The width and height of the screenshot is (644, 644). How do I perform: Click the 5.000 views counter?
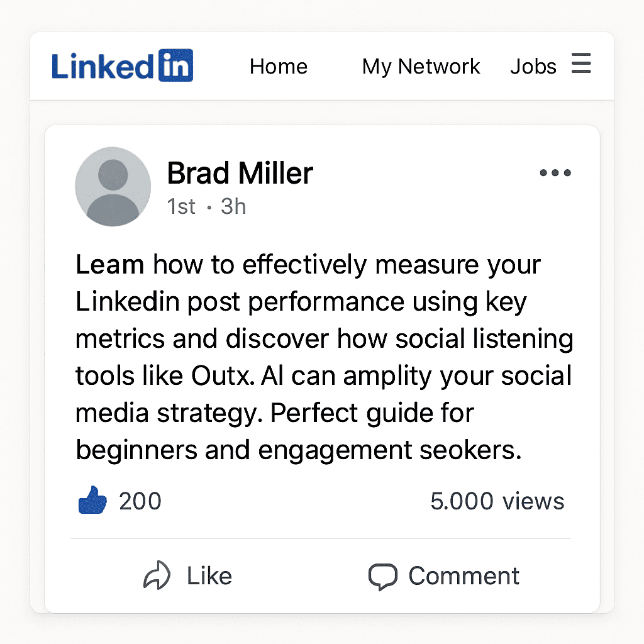tap(497, 501)
